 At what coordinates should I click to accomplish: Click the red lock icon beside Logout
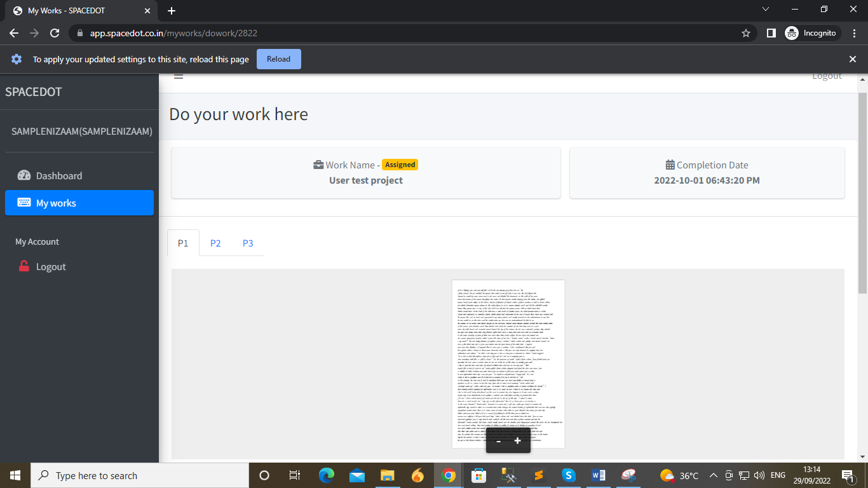pyautogui.click(x=24, y=266)
